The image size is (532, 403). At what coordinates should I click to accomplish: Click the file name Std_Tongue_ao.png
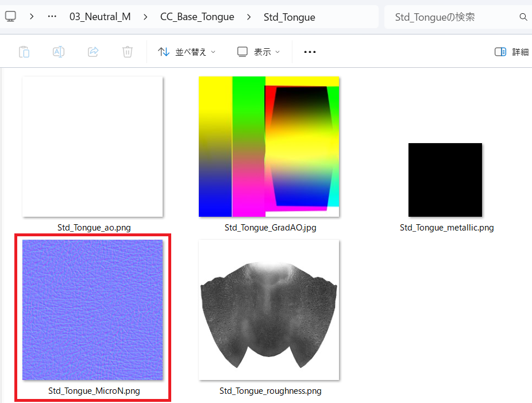point(94,228)
